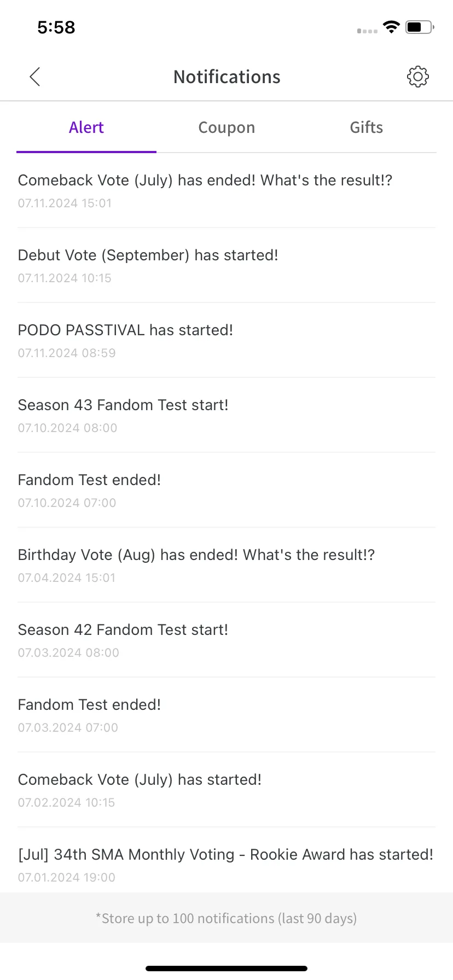Tap Fandom Test ended from 07.10.2024
The image size is (453, 980).
(89, 489)
